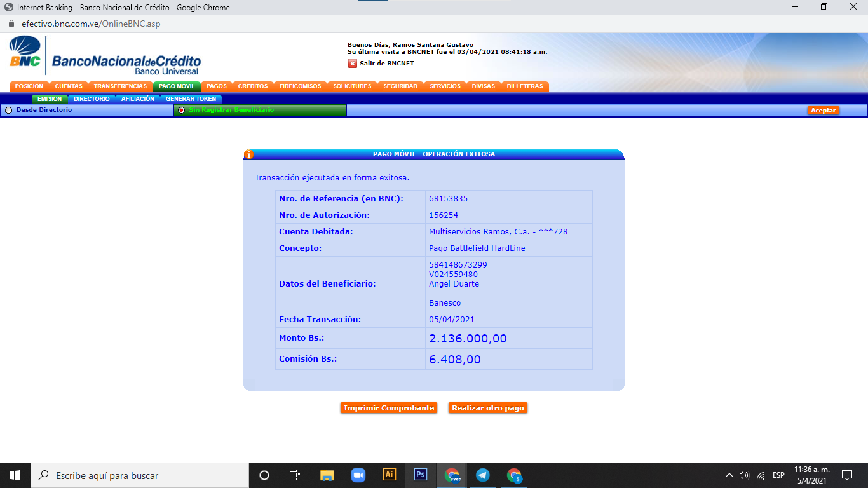868x488 pixels.
Task: Show hidden system tray icons
Action: click(x=729, y=475)
